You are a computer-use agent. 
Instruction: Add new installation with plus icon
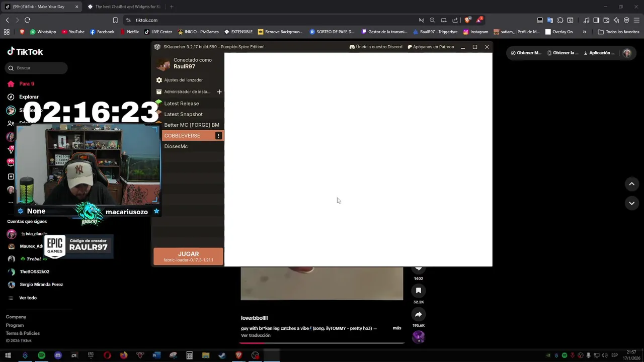click(x=219, y=92)
